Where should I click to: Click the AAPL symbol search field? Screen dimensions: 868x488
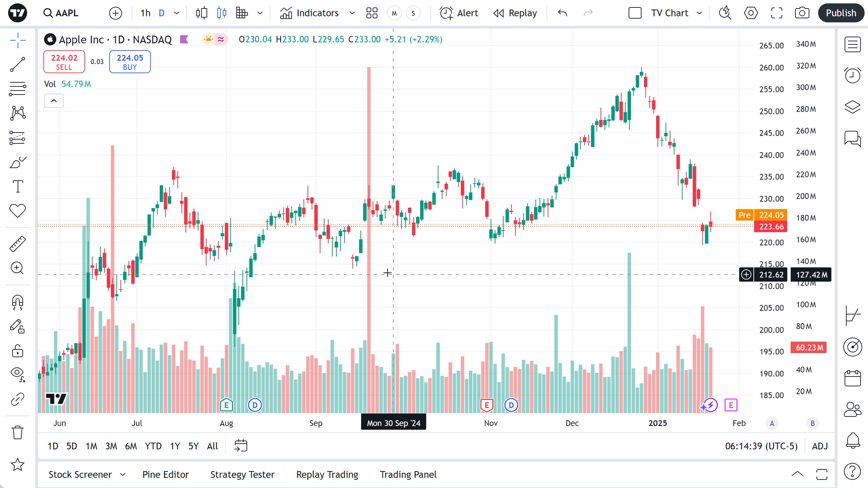coord(67,13)
